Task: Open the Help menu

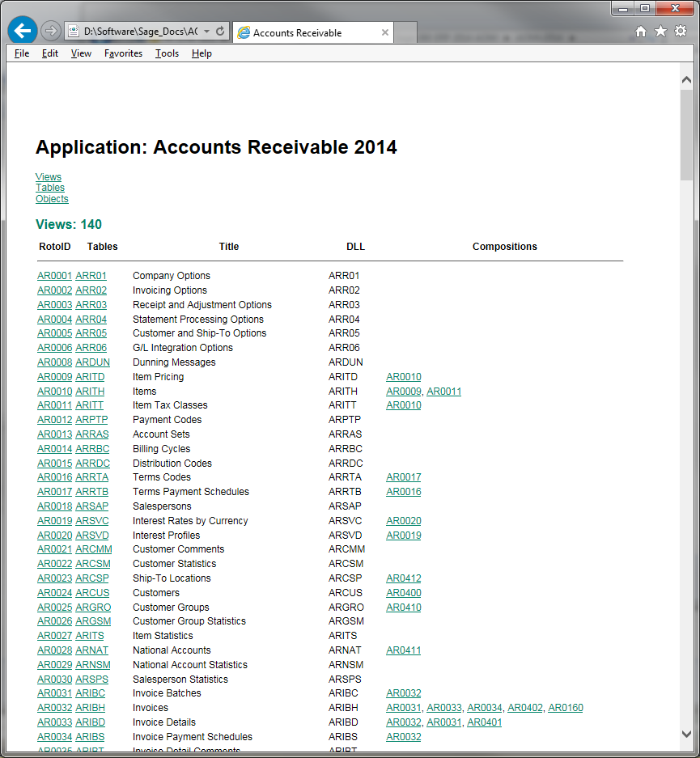Action: pos(202,53)
